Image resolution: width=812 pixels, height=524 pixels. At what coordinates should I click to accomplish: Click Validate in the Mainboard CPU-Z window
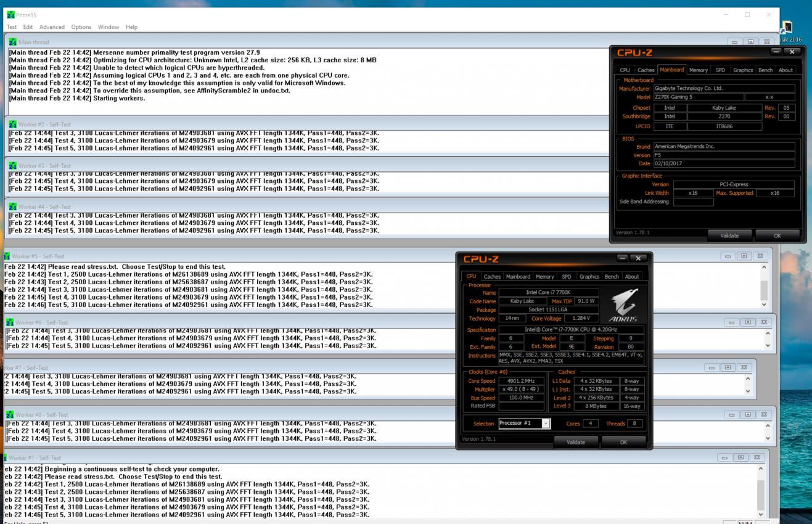[x=729, y=235]
